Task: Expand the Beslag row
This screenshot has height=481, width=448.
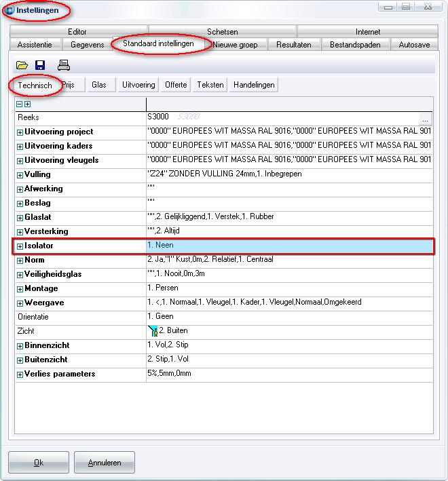Action: click(x=20, y=204)
